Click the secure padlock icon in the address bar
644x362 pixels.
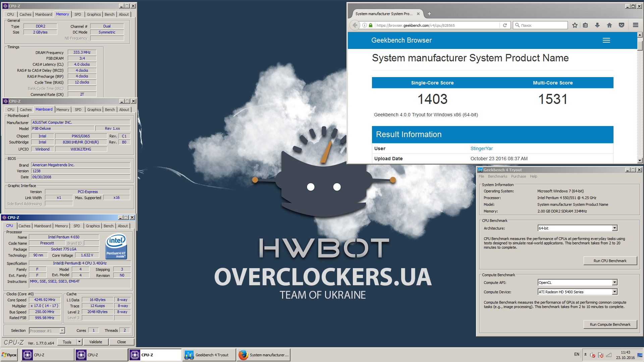coord(371,25)
